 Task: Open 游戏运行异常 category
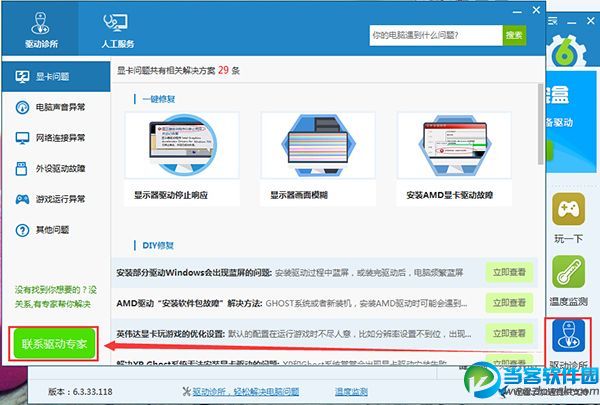pyautogui.click(x=56, y=199)
